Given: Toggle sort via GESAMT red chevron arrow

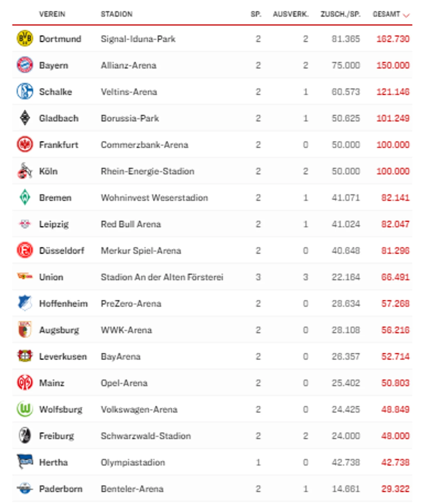Looking at the screenshot, I should (407, 15).
